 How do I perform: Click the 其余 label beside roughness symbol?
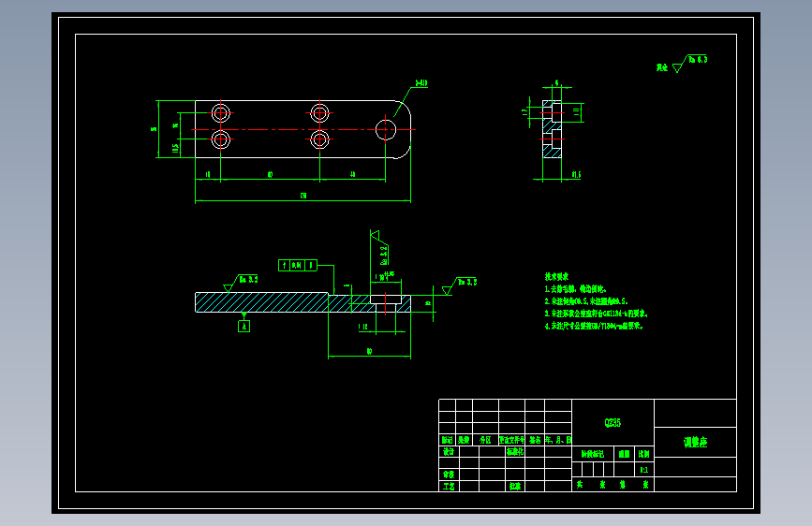click(662, 67)
